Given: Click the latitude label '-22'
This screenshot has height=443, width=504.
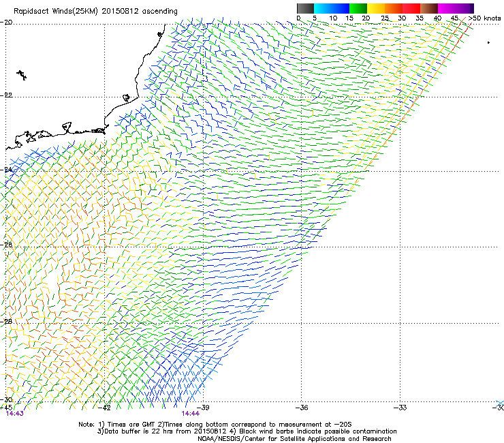Looking at the screenshot, I should (6, 95).
